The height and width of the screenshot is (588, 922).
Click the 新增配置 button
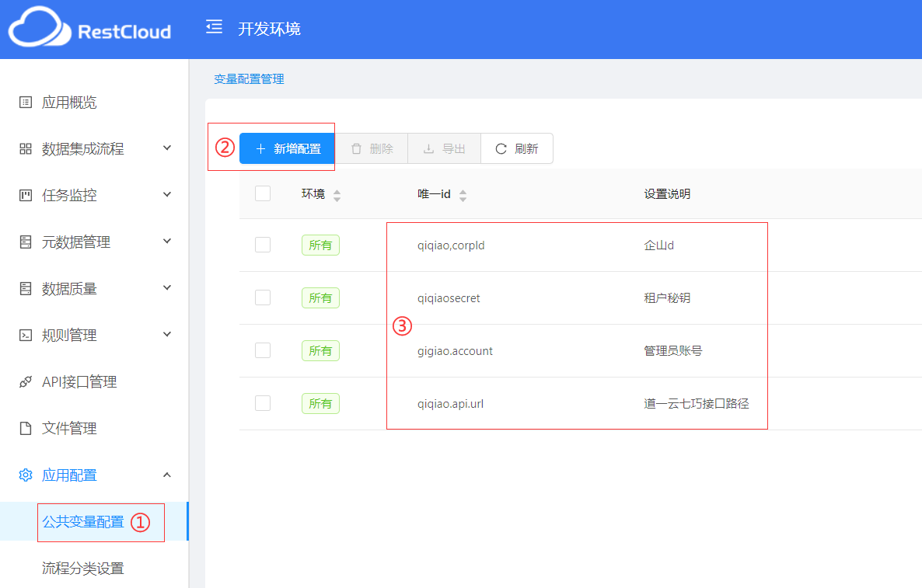(x=287, y=148)
